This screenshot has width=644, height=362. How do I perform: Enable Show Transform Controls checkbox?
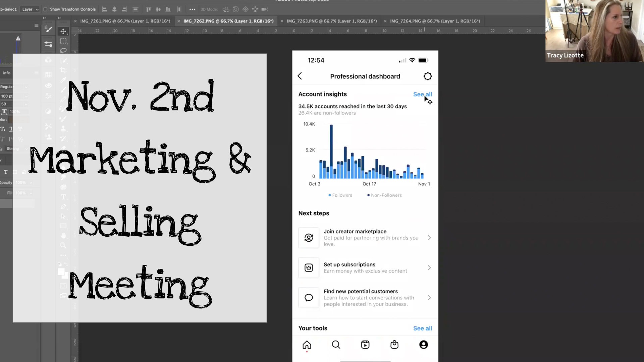pyautogui.click(x=45, y=9)
